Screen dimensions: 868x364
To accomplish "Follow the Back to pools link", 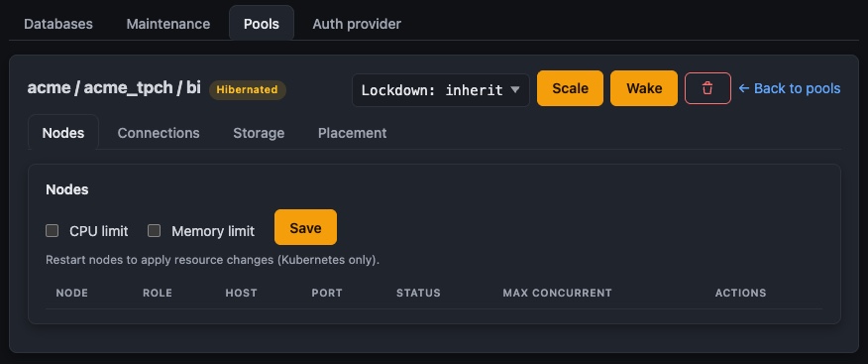I will click(x=790, y=88).
